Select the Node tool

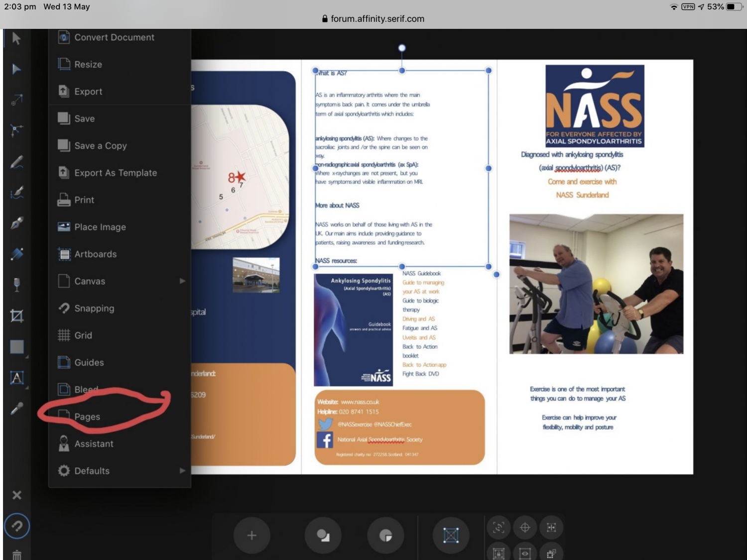[x=16, y=69]
